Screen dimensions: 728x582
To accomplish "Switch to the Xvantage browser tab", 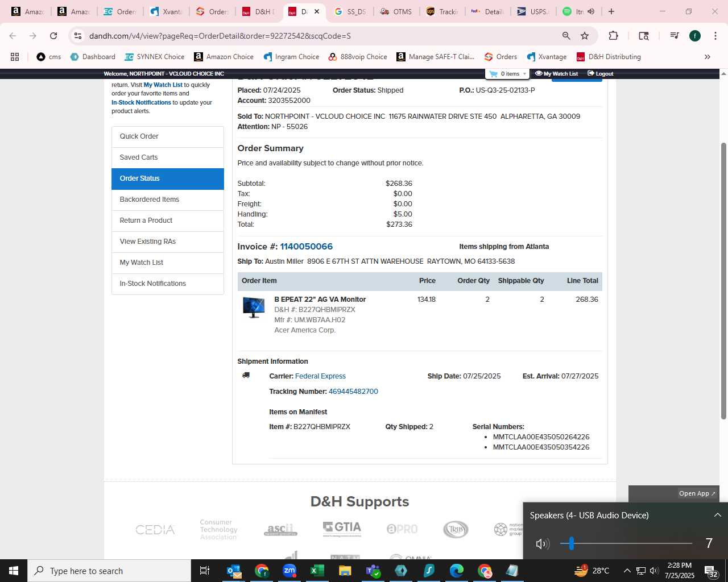I will pos(166,11).
